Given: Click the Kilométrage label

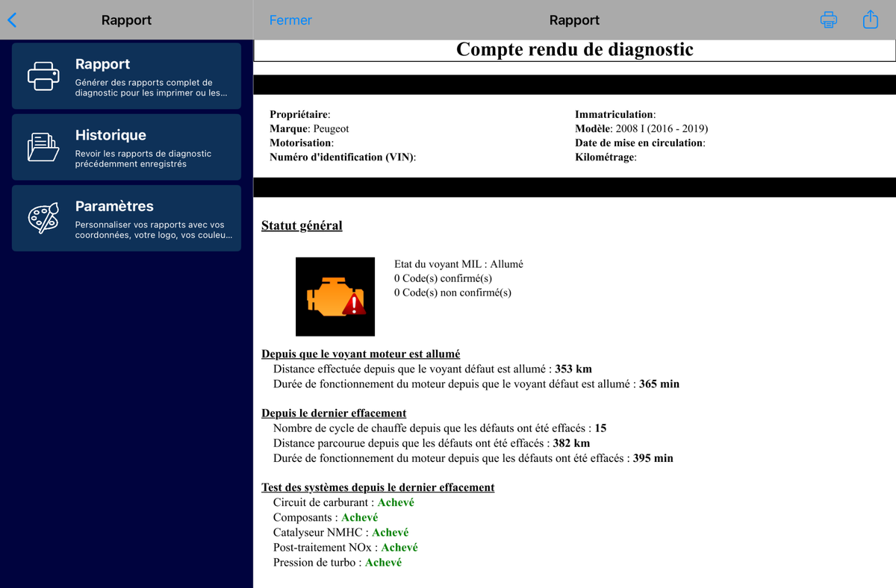Looking at the screenshot, I should click(x=606, y=157).
